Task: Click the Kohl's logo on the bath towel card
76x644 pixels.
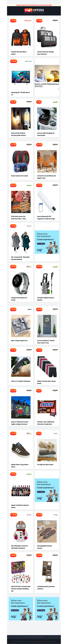Action: pos(56,434)
